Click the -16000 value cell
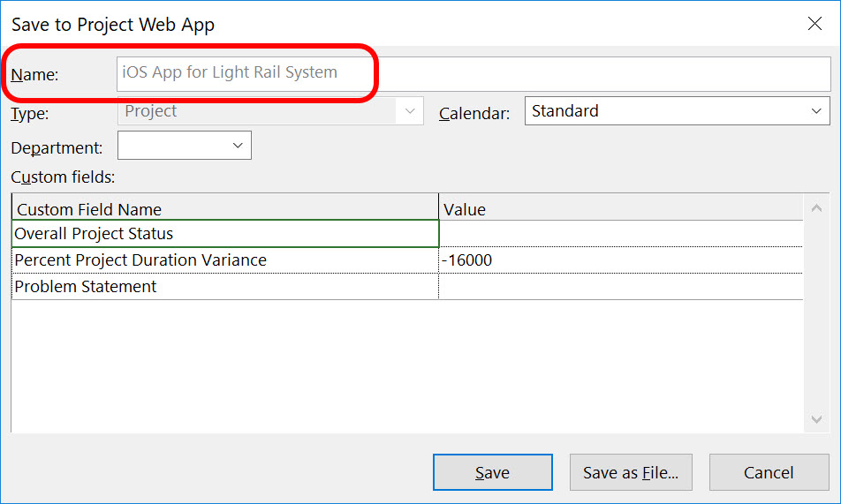Screen dimensions: 841x504 tap(621, 260)
